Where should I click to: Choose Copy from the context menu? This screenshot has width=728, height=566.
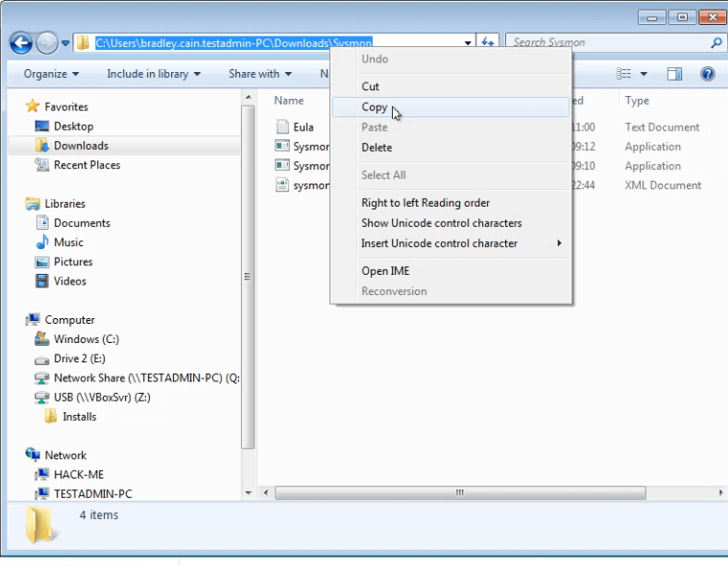[x=375, y=108]
